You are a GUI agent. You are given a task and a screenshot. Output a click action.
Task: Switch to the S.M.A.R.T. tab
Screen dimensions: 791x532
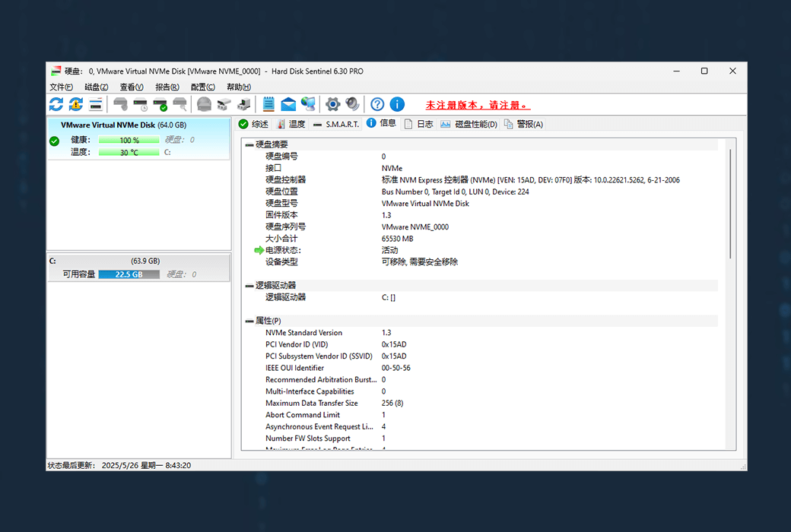click(x=335, y=124)
